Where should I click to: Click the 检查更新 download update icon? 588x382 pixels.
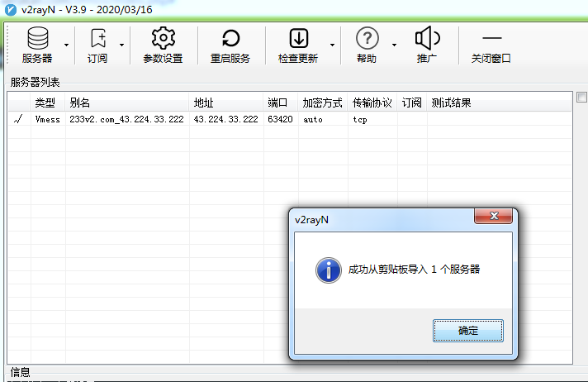tap(297, 38)
